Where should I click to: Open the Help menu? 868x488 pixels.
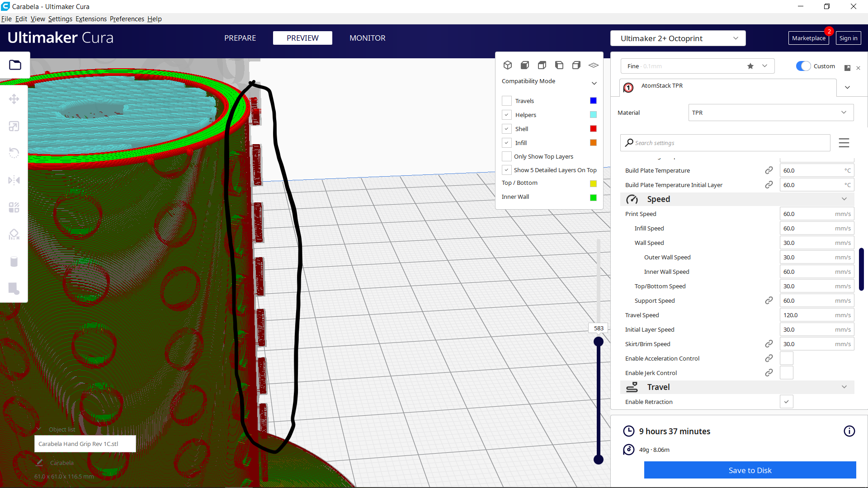pyautogui.click(x=155, y=19)
